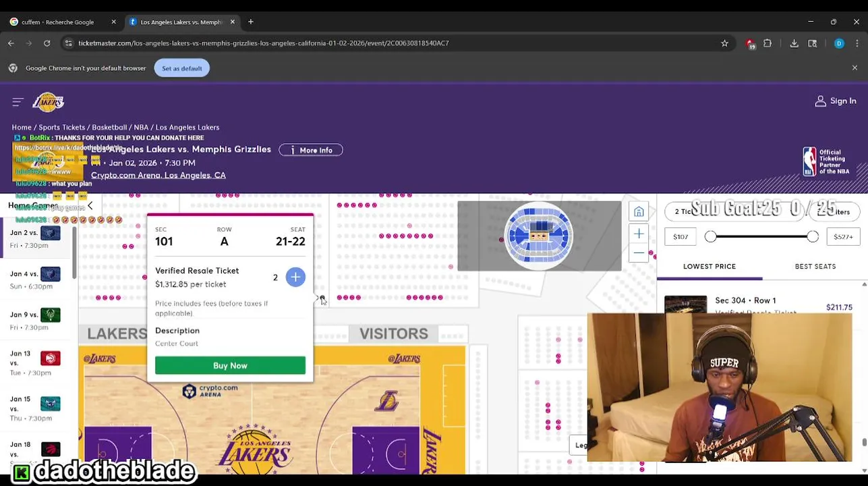
Task: Click the maximum price slider handle
Action: [812, 236]
